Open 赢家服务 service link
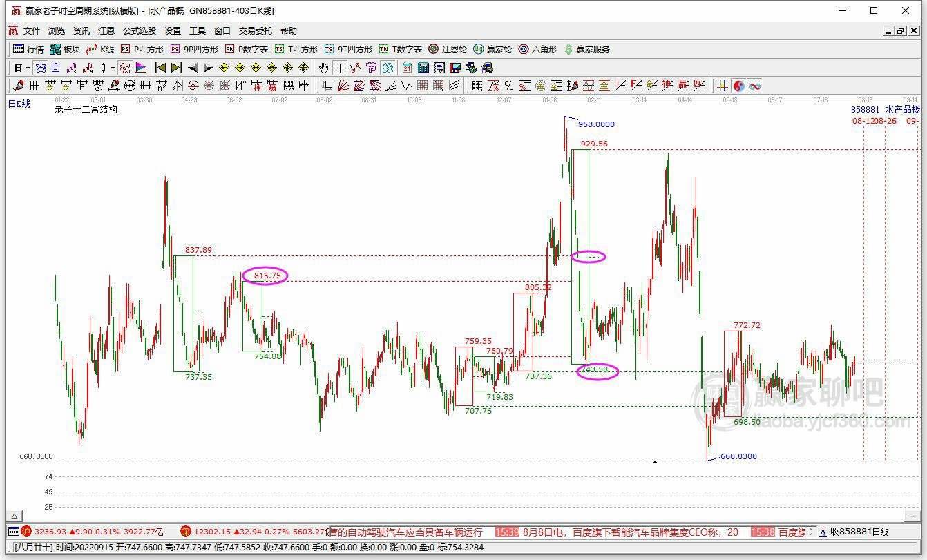The image size is (927, 560). click(x=587, y=49)
